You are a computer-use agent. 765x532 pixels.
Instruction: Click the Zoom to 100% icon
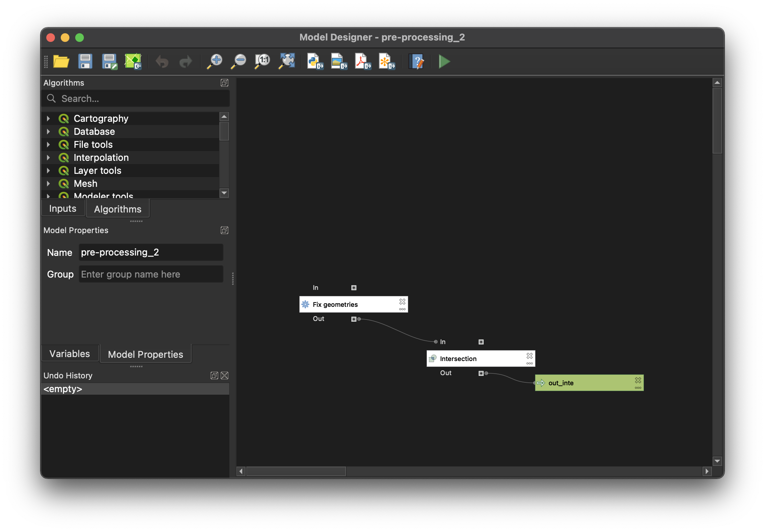[x=263, y=62]
